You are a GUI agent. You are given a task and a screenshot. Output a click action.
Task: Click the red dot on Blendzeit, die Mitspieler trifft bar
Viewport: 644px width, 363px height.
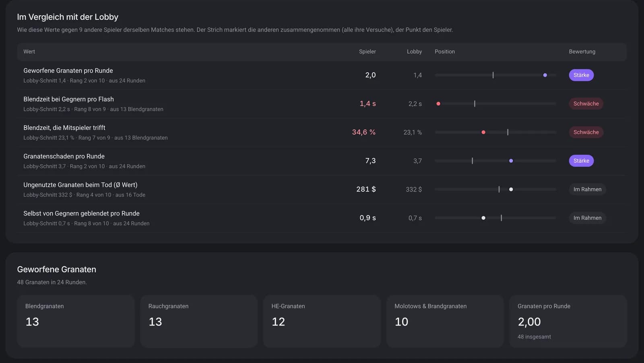point(483,132)
